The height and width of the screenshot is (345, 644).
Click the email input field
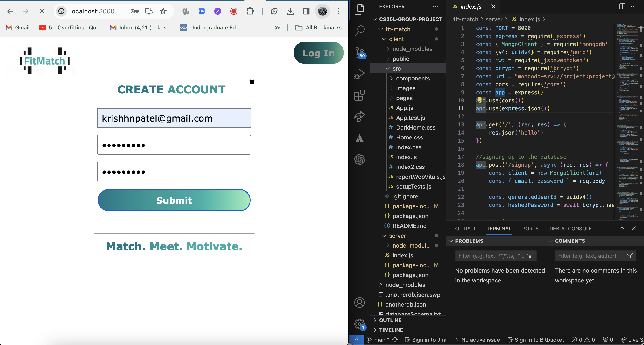(174, 118)
